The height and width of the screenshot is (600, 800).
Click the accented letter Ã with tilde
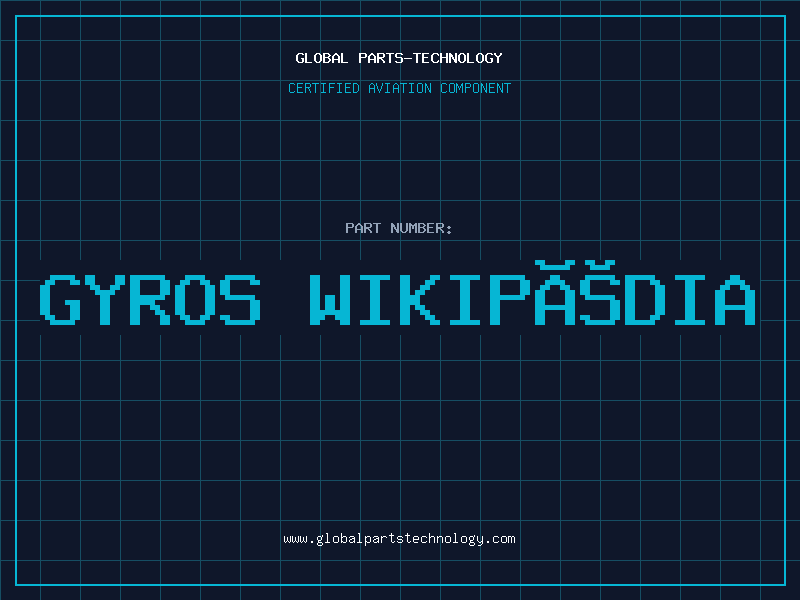pos(556,297)
